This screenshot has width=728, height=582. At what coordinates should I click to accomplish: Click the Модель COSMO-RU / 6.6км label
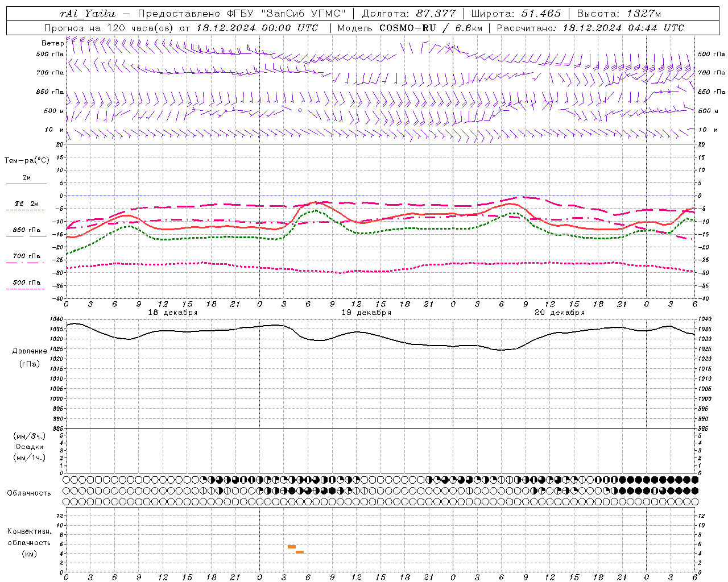409,28
